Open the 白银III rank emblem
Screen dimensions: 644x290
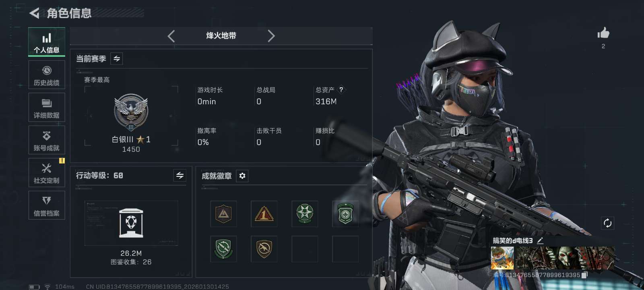(131, 112)
